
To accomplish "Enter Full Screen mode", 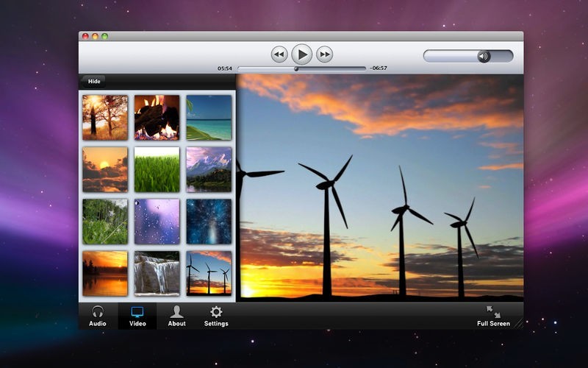I will coord(493,316).
